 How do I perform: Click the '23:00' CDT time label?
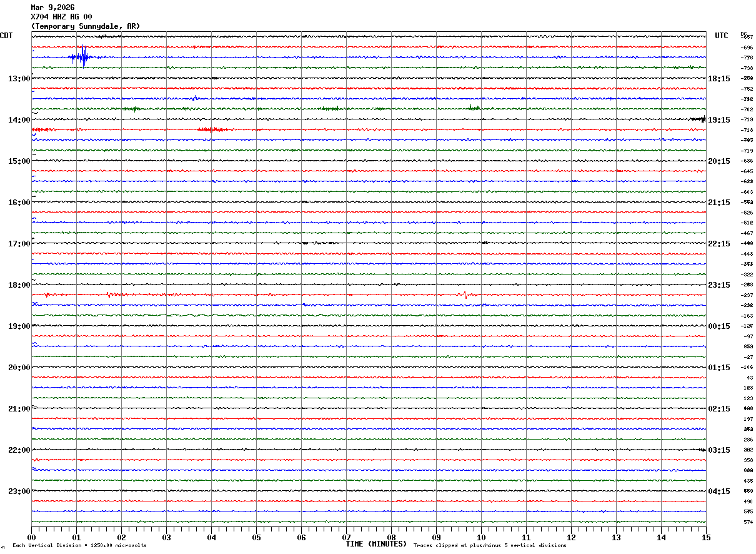(19, 491)
